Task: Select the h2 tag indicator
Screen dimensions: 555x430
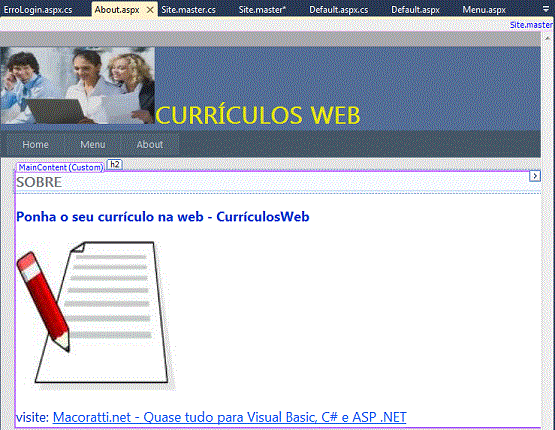Action: click(x=114, y=165)
